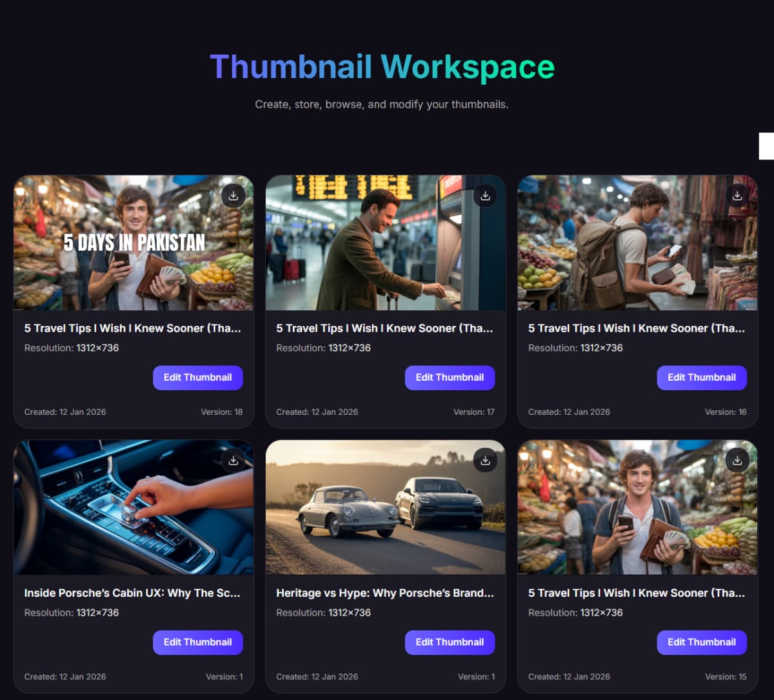
Task: Download the two Porsche cars thumbnail
Action: pyautogui.click(x=485, y=460)
